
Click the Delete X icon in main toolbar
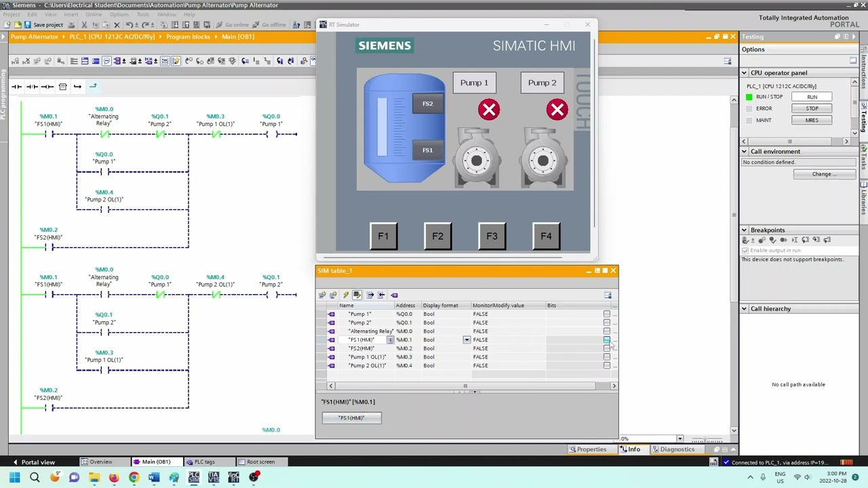(x=117, y=24)
